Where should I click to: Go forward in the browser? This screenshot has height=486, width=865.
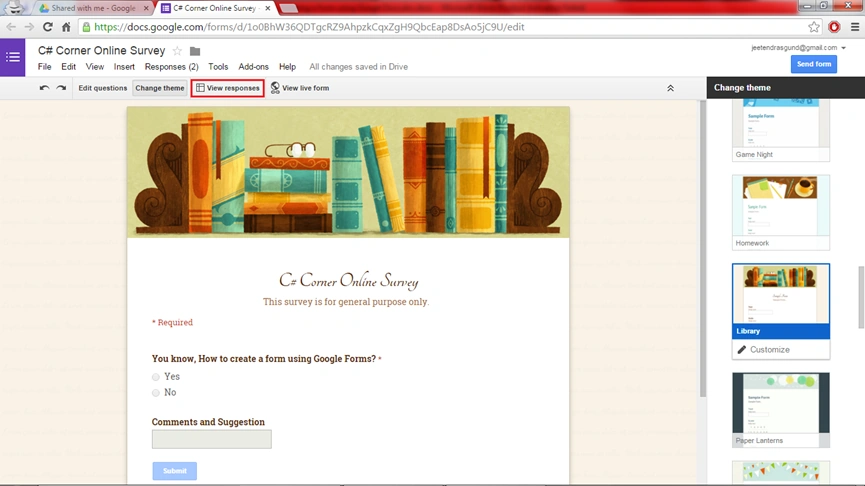[29, 26]
